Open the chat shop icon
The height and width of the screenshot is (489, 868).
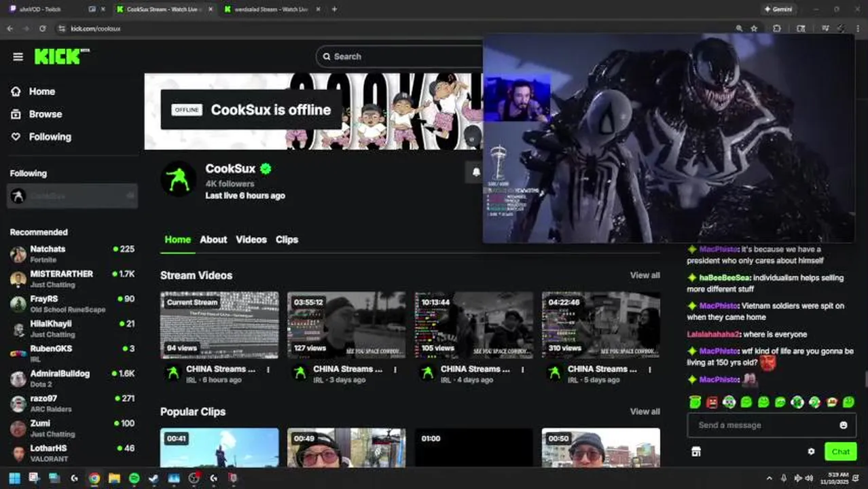[x=696, y=452]
